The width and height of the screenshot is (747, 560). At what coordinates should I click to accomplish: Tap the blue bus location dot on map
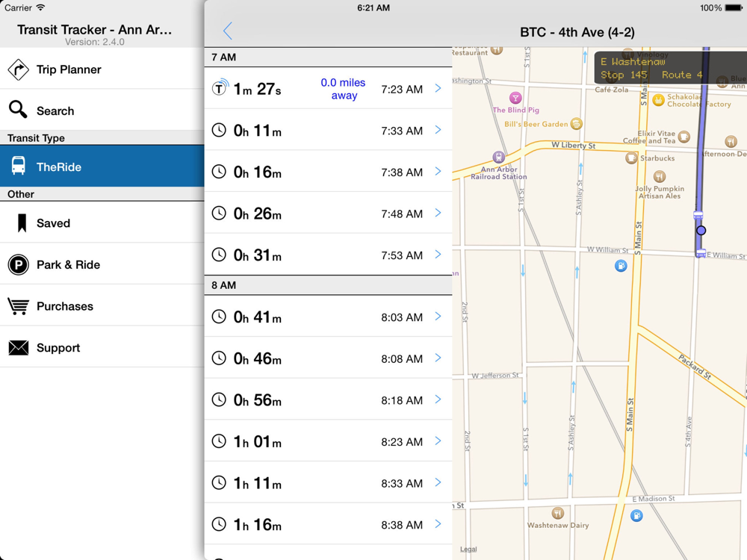701,231
